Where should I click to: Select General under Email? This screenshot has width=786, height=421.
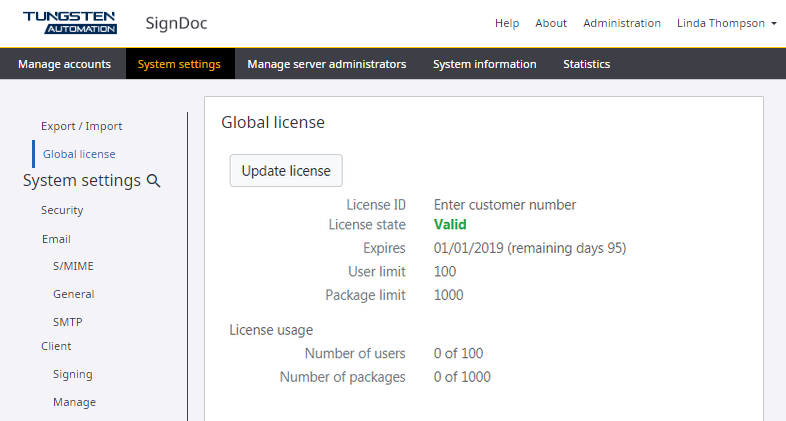tap(74, 294)
